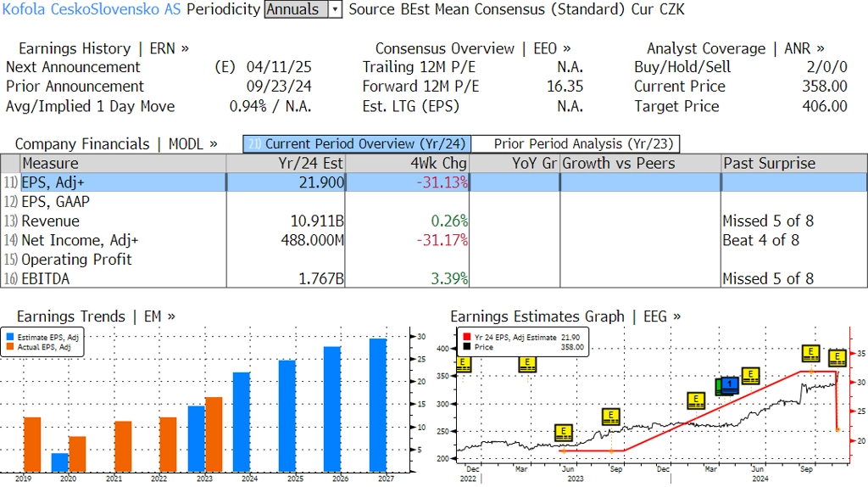Click the 4Wk Chg column header
This screenshot has width=868, height=487.
408,164
